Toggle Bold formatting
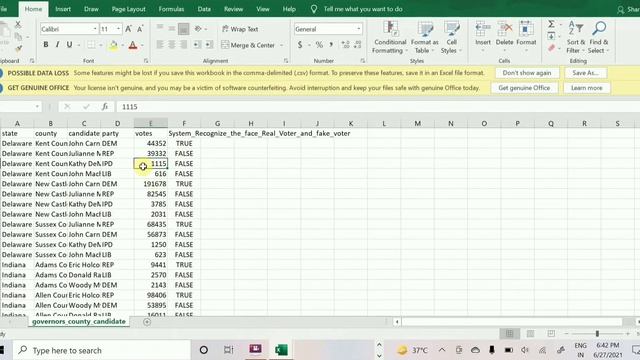 (46, 44)
